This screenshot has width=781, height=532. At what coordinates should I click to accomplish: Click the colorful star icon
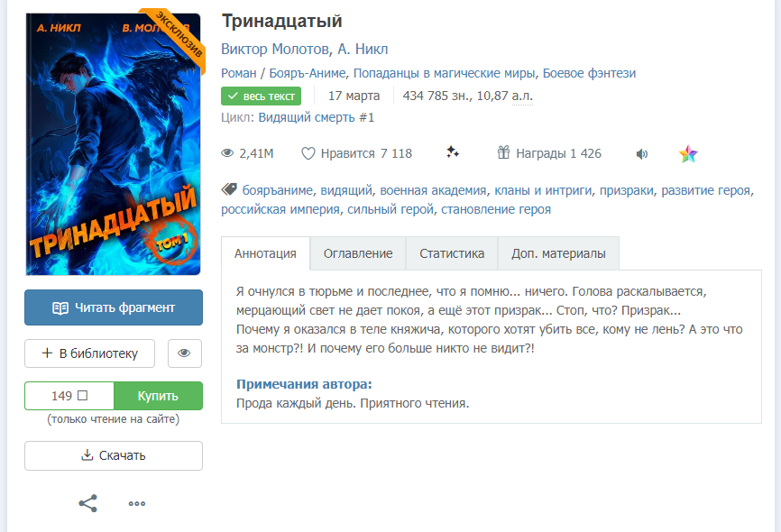tap(688, 154)
